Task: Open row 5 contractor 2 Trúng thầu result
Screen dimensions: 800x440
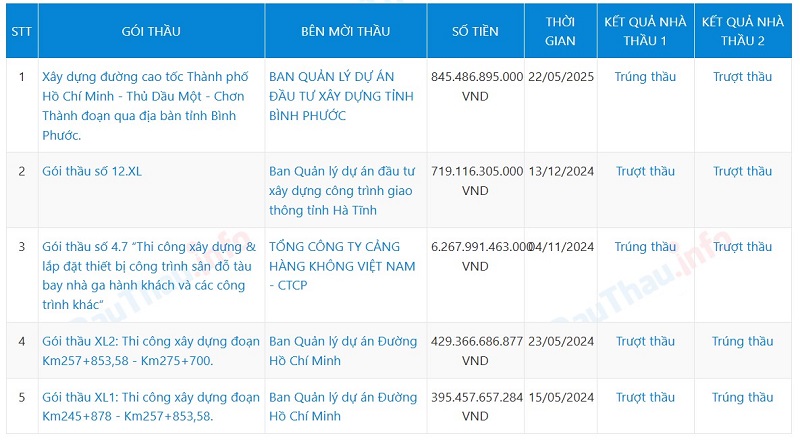Action: coord(742,397)
